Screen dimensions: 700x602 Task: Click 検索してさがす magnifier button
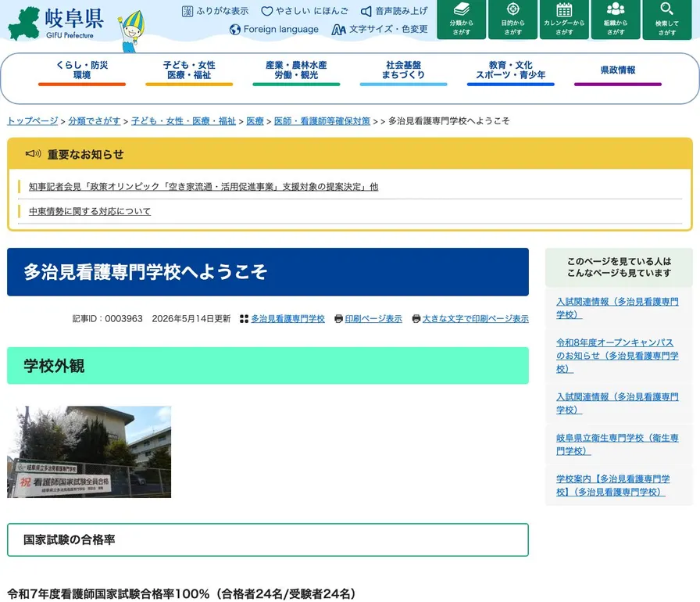[x=666, y=20]
